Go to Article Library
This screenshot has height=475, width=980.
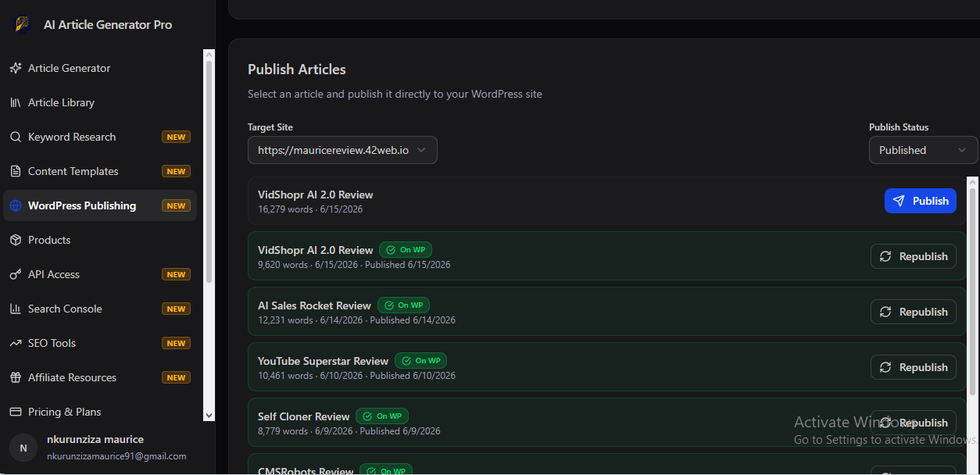[100, 102]
